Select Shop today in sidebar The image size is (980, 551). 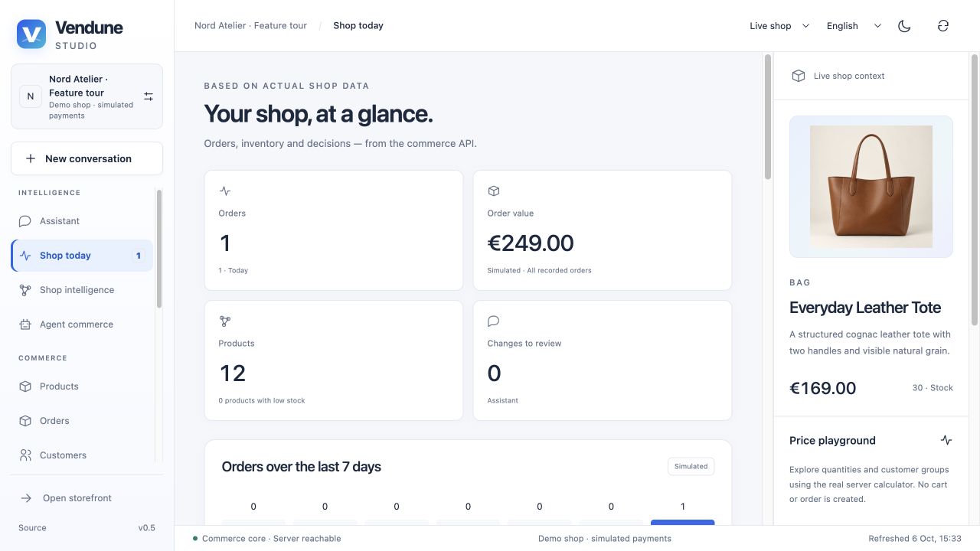click(x=82, y=256)
